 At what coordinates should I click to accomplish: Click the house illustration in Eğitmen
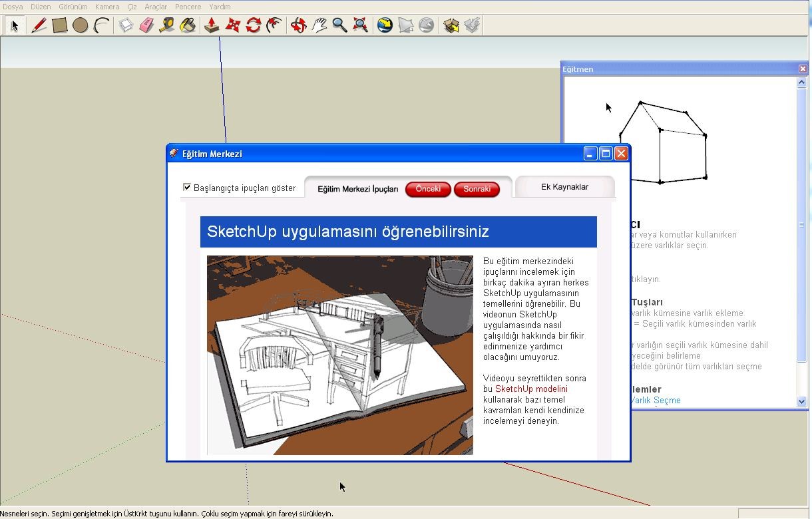point(663,142)
